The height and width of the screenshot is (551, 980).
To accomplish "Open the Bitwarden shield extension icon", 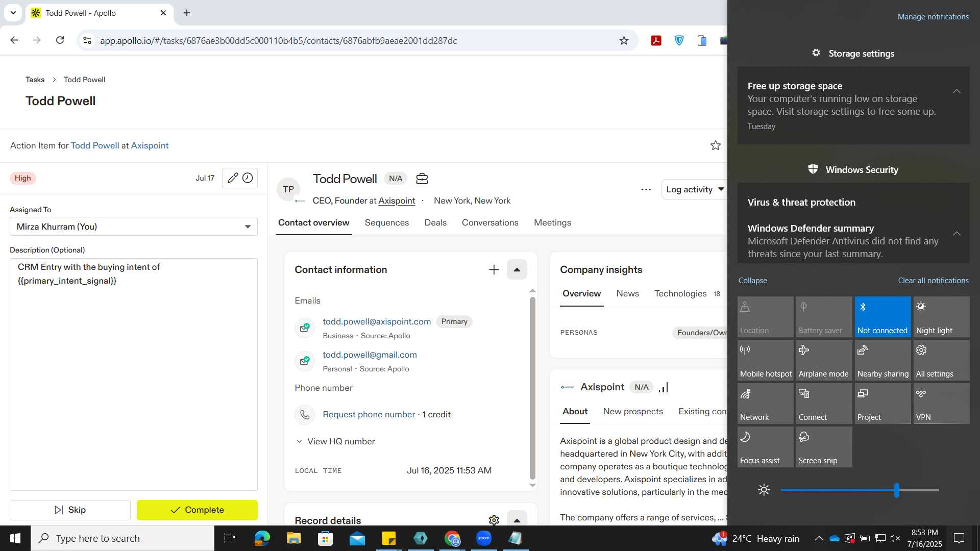I will pyautogui.click(x=679, y=41).
